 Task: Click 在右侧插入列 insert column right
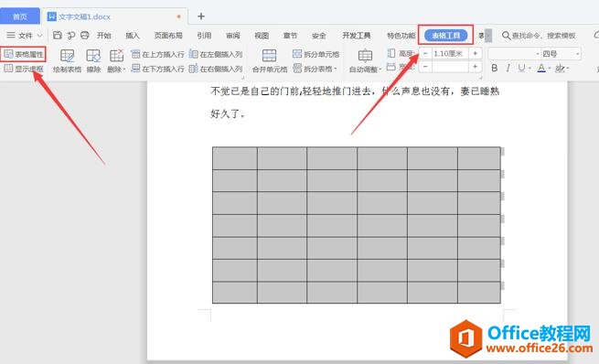216,69
